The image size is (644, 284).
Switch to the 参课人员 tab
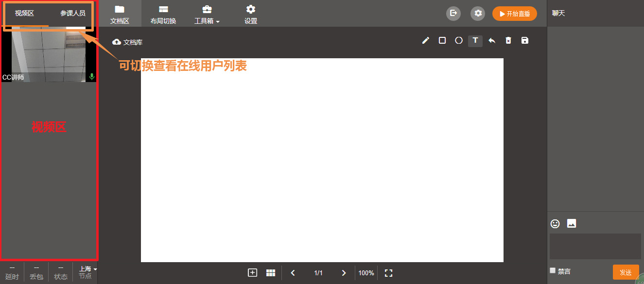point(73,13)
